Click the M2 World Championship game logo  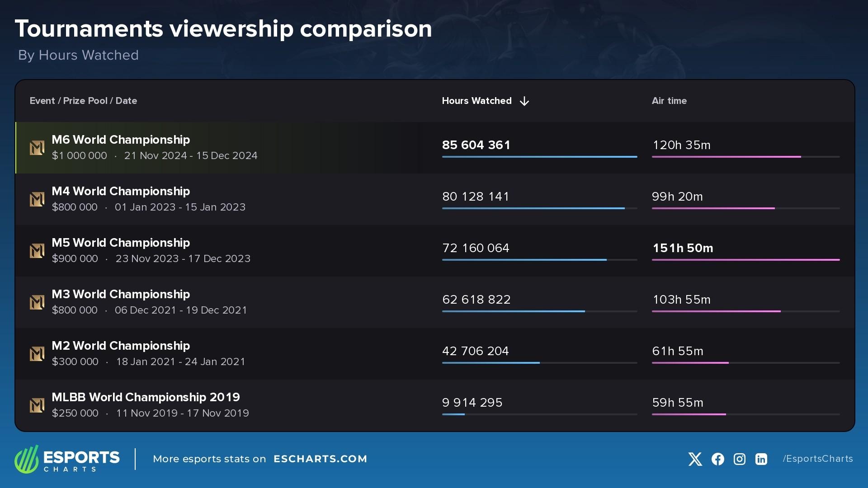coord(37,354)
